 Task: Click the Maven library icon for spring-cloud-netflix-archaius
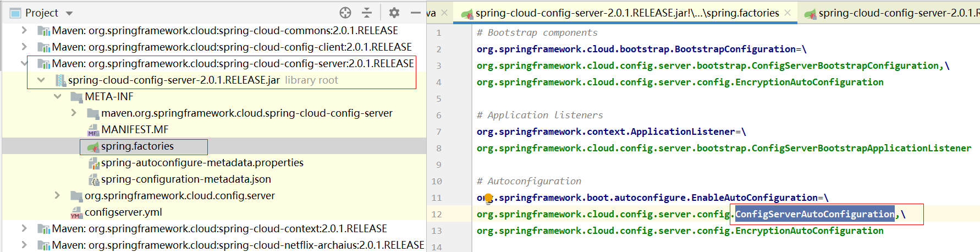click(43, 245)
